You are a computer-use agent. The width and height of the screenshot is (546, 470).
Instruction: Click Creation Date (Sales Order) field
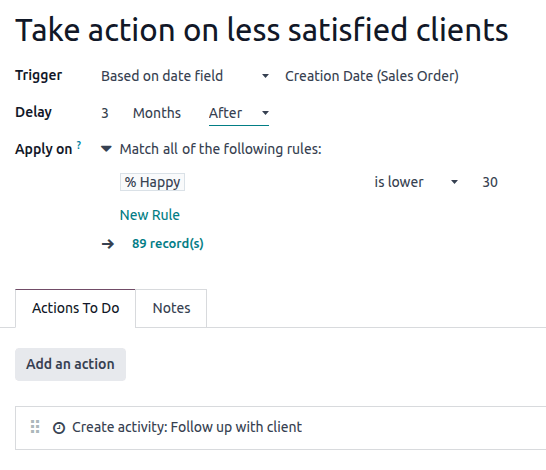click(372, 76)
